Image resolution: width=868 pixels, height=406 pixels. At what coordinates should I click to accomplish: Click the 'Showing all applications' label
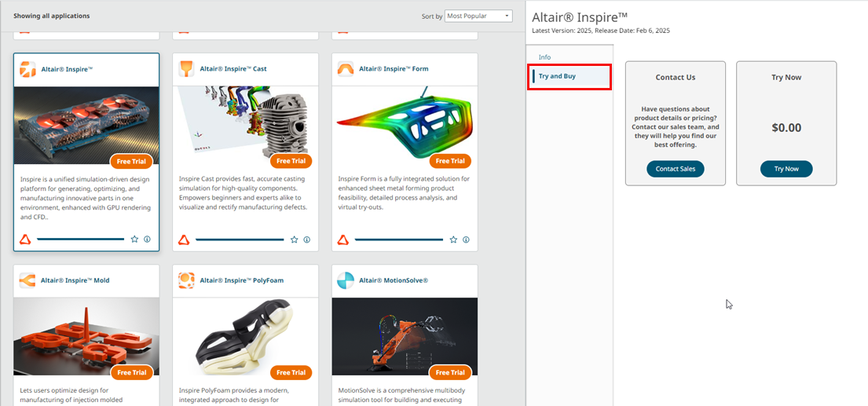tap(52, 16)
